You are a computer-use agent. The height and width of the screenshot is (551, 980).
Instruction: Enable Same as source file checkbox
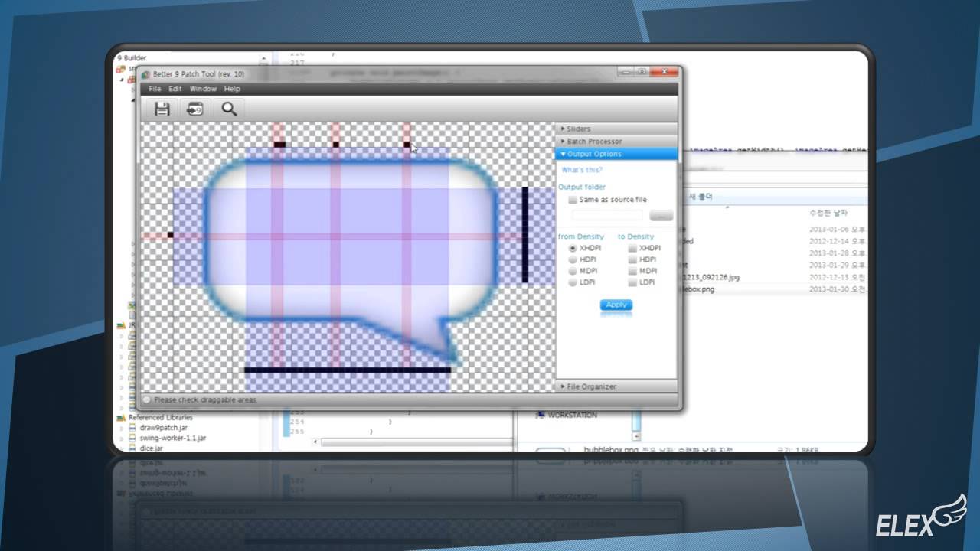click(x=573, y=200)
